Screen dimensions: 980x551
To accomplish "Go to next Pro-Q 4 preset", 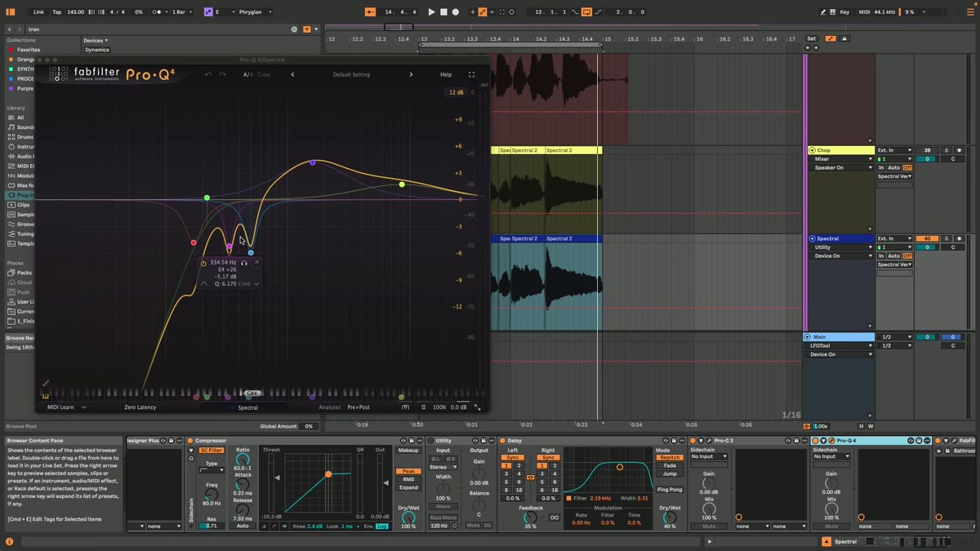I will coord(411,74).
